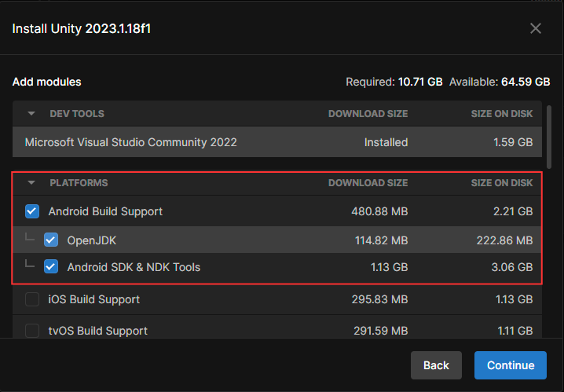Click the Continue button

pos(510,365)
